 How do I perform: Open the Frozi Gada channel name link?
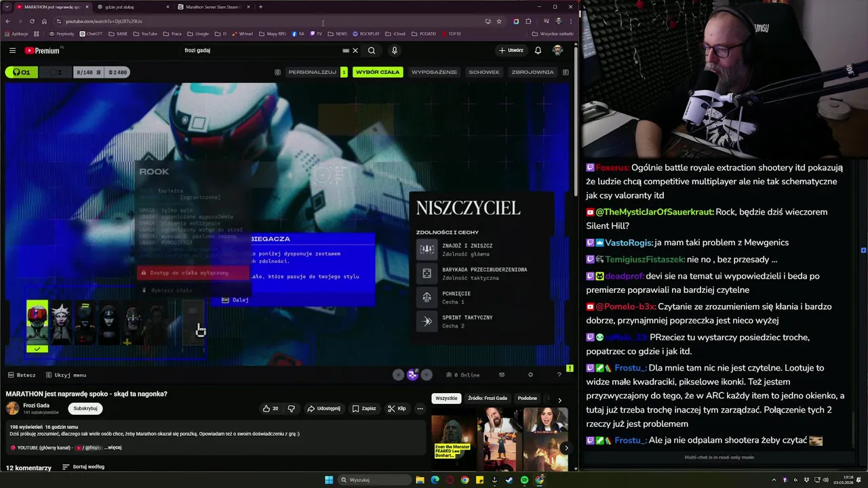[36, 405]
